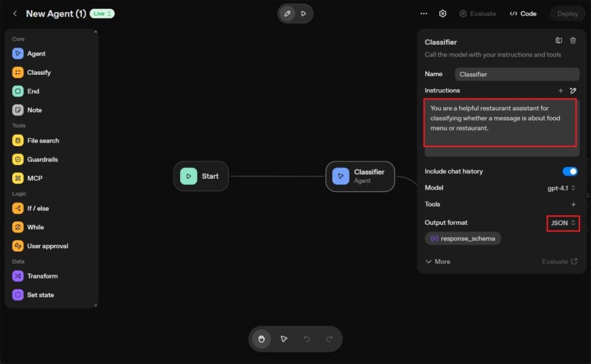Click the MCP tool icon in sidebar
The image size is (591, 364).
(18, 178)
